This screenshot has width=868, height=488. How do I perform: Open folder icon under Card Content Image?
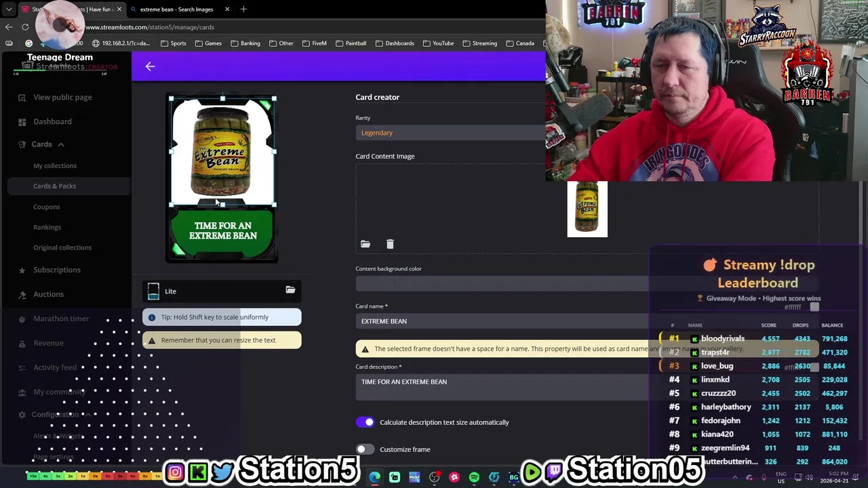coord(366,244)
